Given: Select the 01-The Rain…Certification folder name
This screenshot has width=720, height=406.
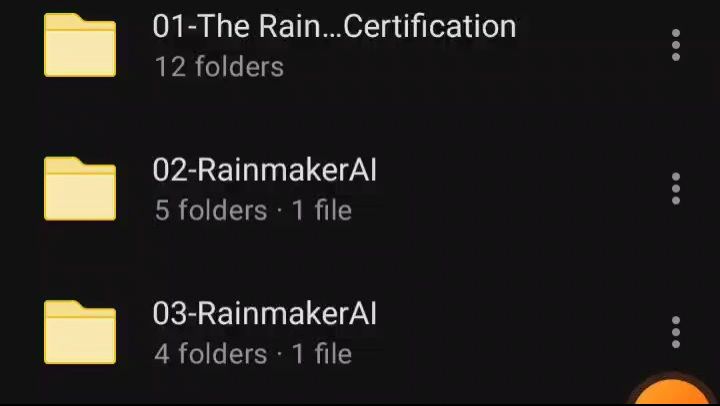Looking at the screenshot, I should (x=334, y=26).
